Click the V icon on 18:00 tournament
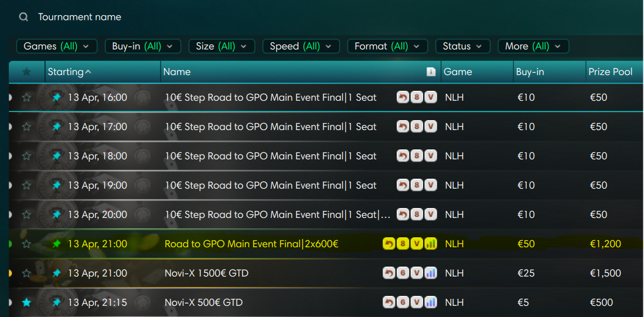Screen dimensions: 644x317 point(431,156)
